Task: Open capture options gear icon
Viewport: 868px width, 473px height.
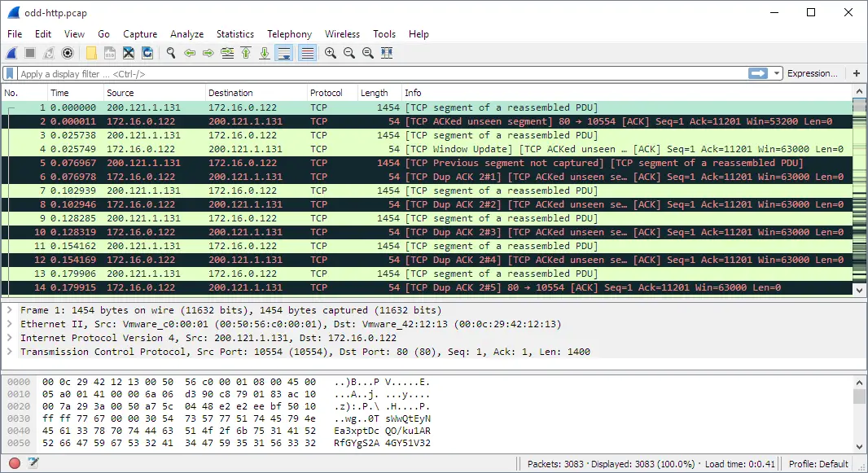Action: pyautogui.click(x=68, y=53)
